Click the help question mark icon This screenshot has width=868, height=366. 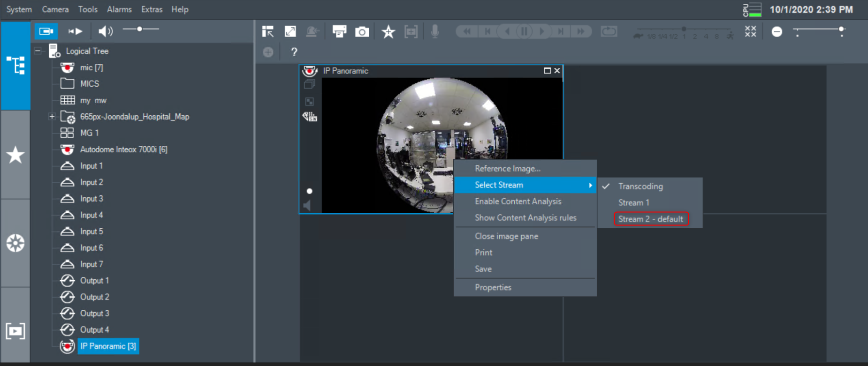click(x=294, y=52)
